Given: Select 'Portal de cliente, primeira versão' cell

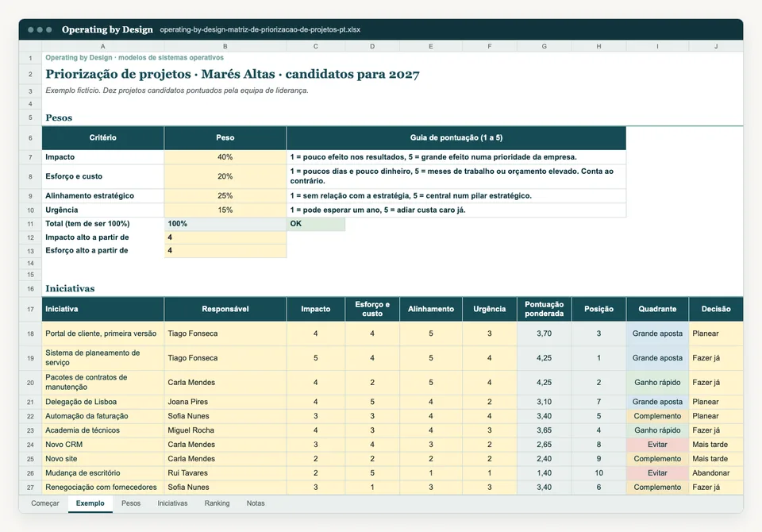Looking at the screenshot, I should click(x=102, y=333).
